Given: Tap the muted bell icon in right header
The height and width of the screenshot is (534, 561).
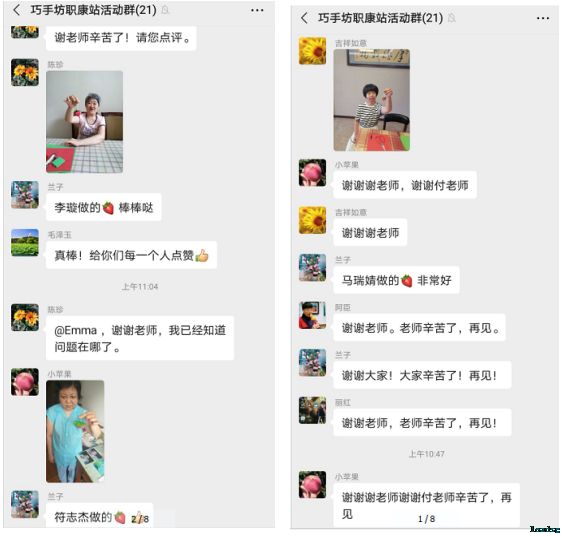Looking at the screenshot, I should (452, 18).
